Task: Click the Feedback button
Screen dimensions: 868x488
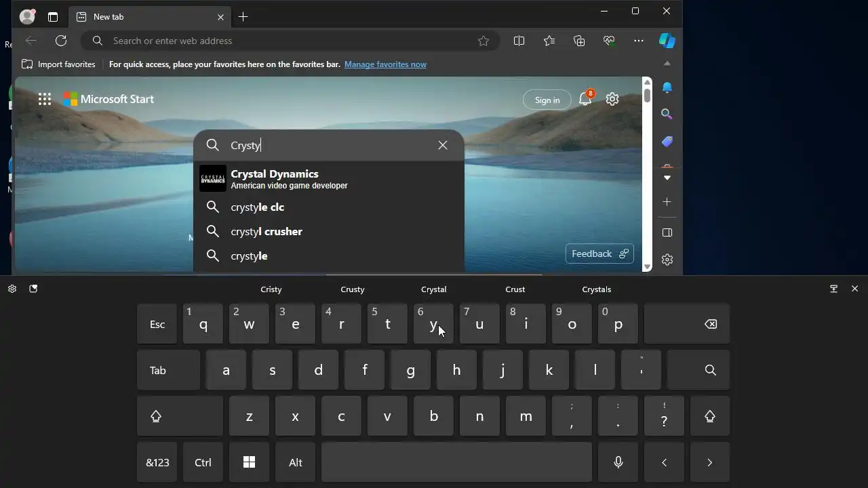Action: pyautogui.click(x=599, y=253)
